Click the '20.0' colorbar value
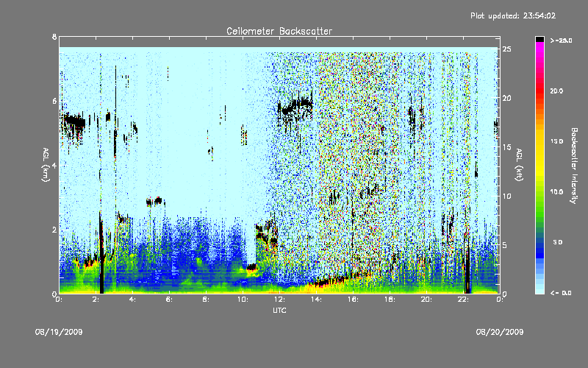The width and height of the screenshot is (588, 368). [x=556, y=91]
